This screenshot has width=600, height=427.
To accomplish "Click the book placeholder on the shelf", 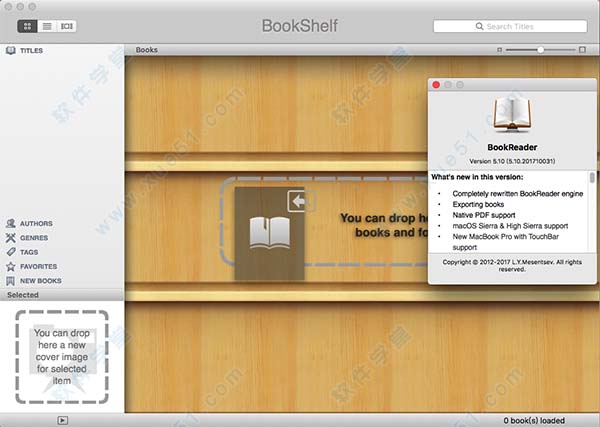I will coord(269,233).
